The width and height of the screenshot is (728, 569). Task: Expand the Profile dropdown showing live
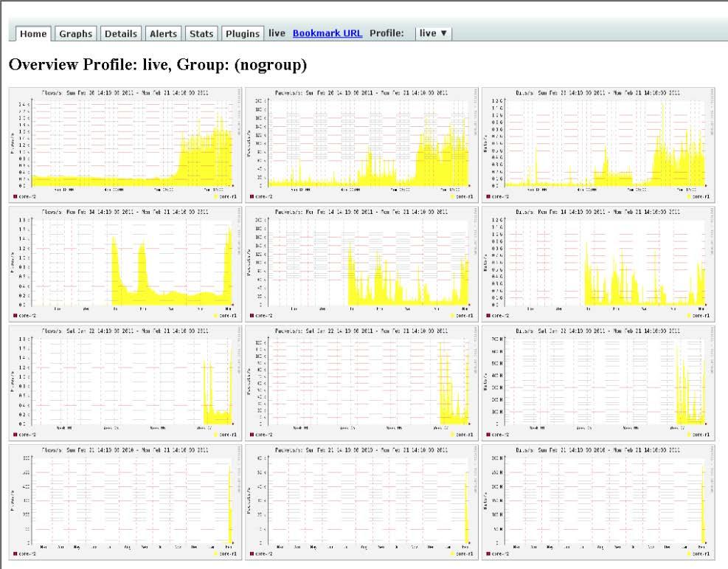[433, 33]
